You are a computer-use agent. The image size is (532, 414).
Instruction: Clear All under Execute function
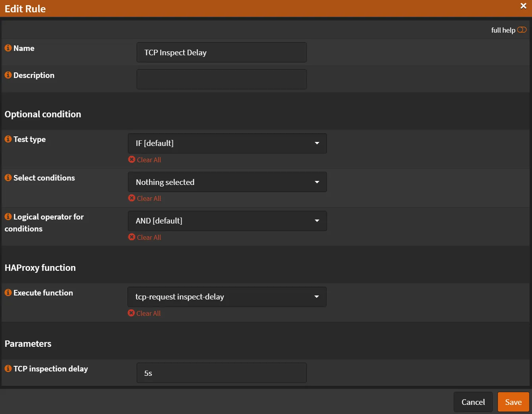[x=144, y=313]
